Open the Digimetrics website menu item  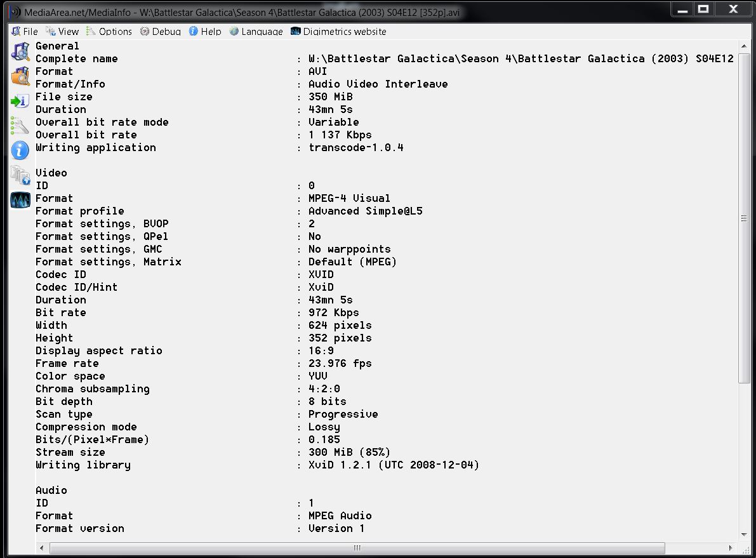[x=338, y=31]
